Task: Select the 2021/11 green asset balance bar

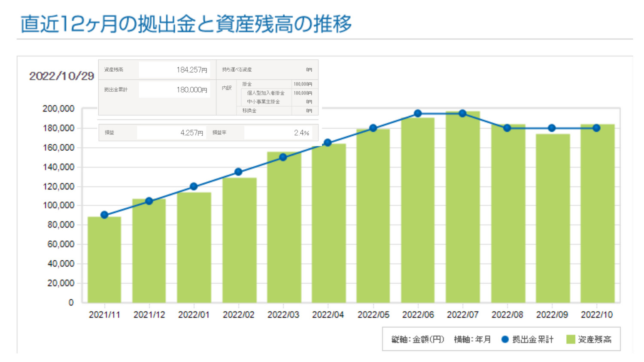Action: 104,260
